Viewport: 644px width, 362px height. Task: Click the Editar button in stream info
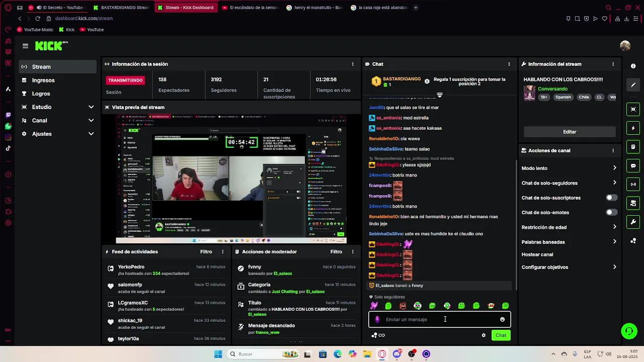pyautogui.click(x=570, y=132)
